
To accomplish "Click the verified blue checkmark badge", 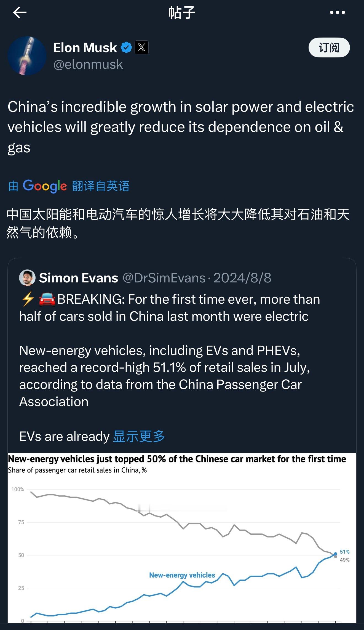I will click(x=126, y=46).
